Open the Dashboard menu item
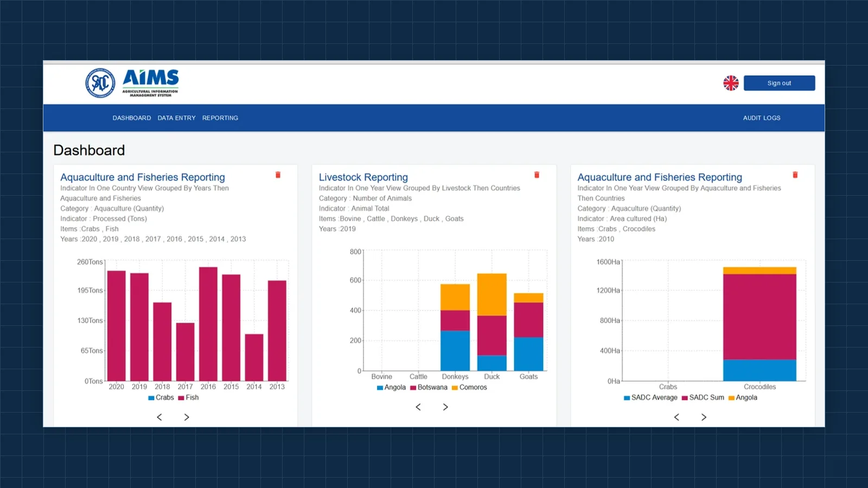 (132, 118)
